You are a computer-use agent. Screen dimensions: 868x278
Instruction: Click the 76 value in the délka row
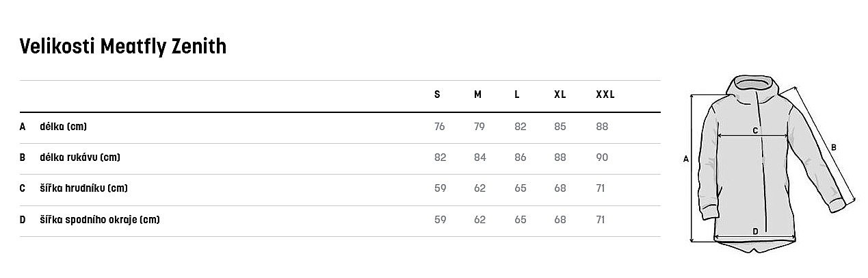click(x=439, y=127)
